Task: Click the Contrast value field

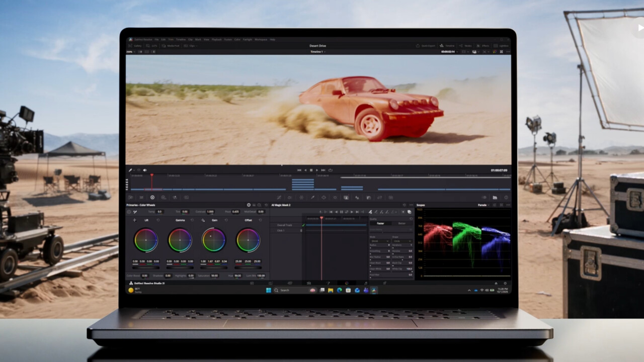Action: coord(210,212)
